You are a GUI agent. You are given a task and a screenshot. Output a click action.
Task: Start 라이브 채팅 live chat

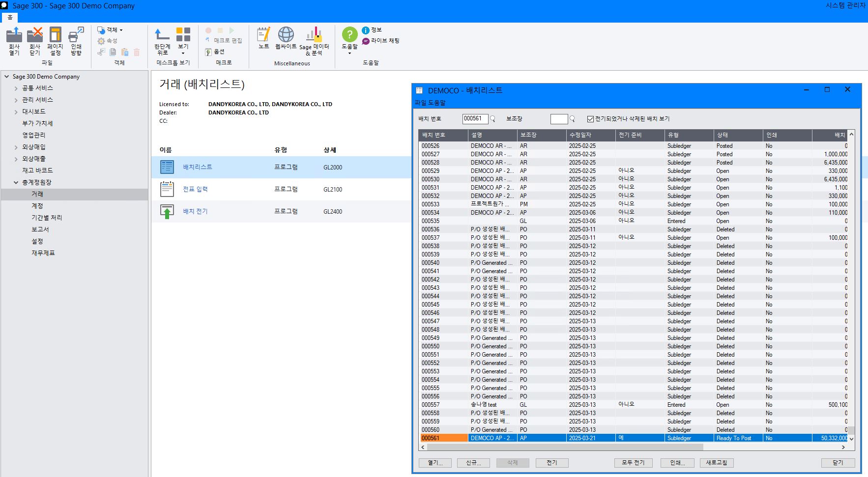pos(381,41)
